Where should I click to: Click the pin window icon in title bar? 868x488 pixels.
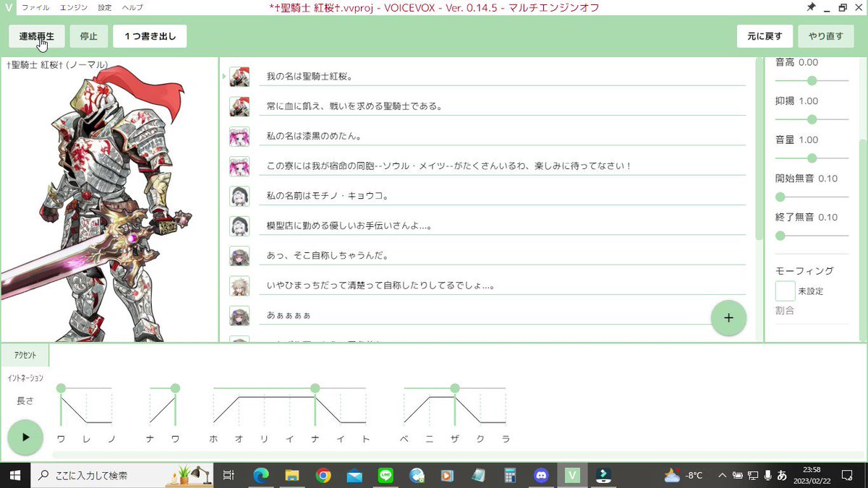pos(811,7)
